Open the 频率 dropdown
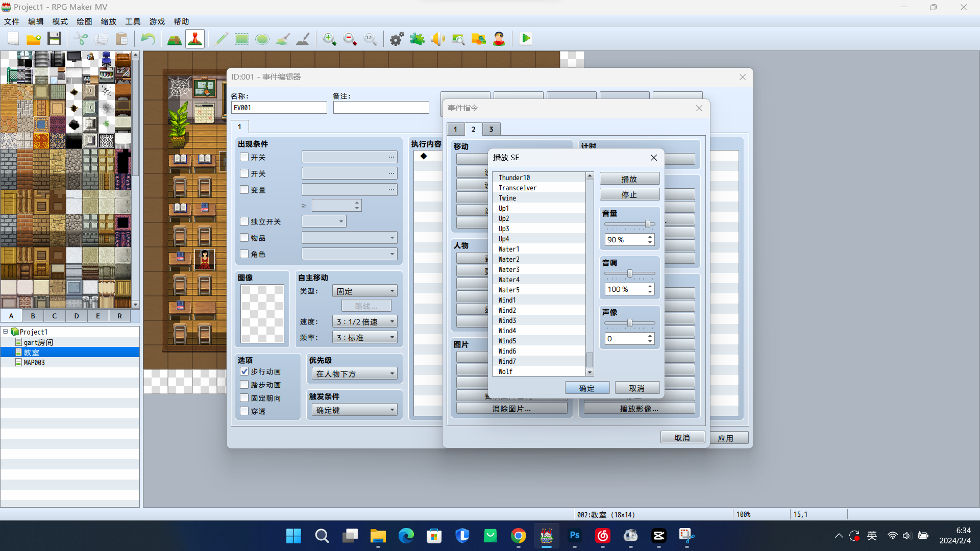This screenshot has width=980, height=551. tap(365, 337)
